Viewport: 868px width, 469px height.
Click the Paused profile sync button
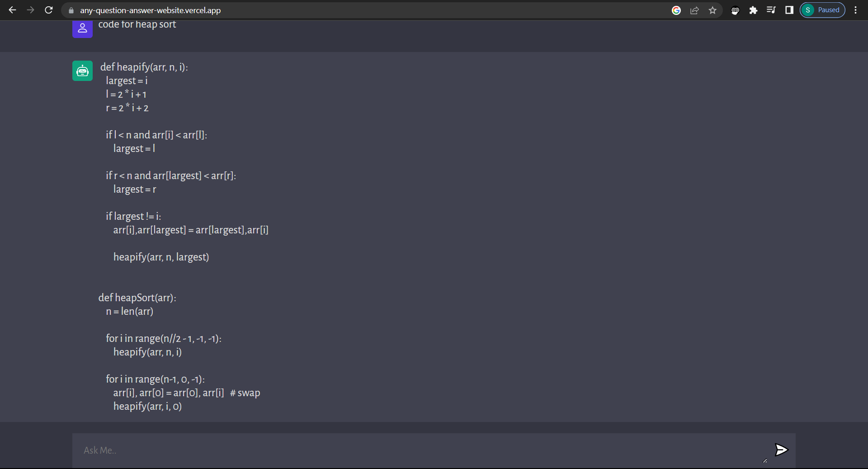click(822, 9)
